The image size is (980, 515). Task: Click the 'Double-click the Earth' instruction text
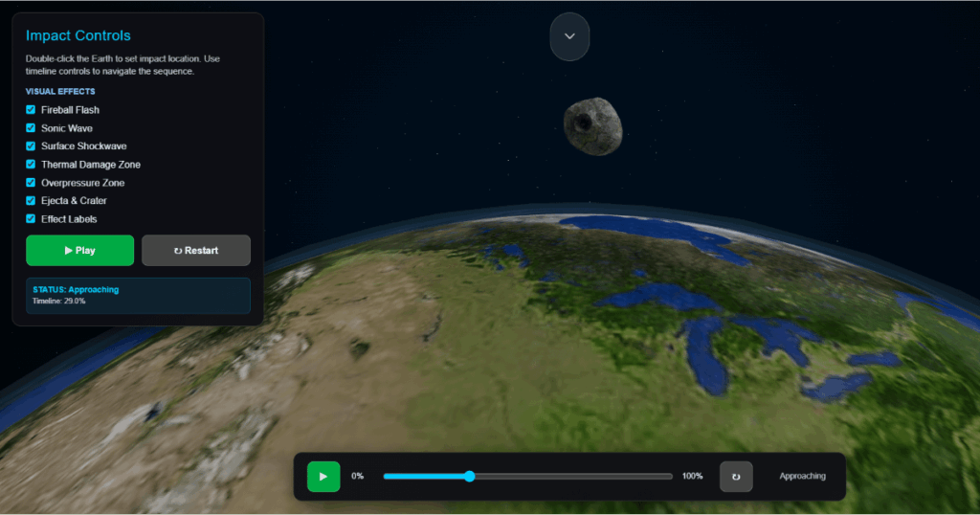pyautogui.click(x=122, y=65)
